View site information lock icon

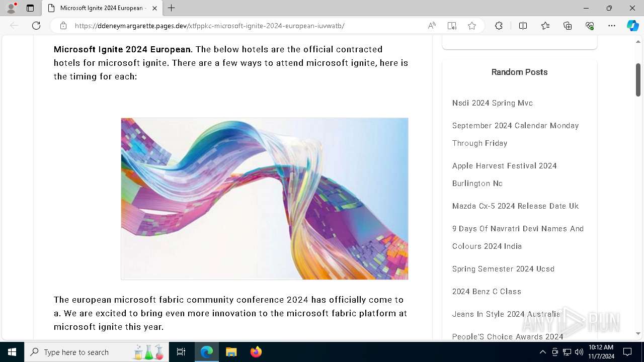pos(63,26)
